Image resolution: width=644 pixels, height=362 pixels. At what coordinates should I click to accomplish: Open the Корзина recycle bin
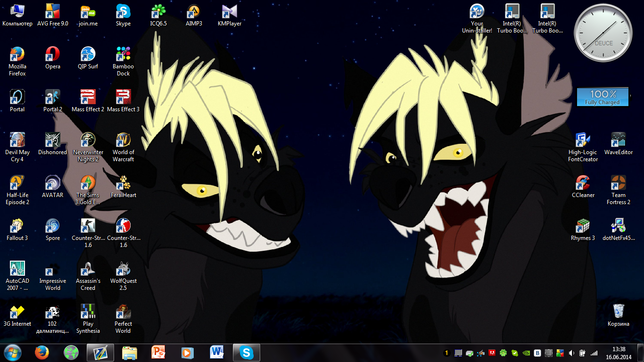click(x=619, y=315)
